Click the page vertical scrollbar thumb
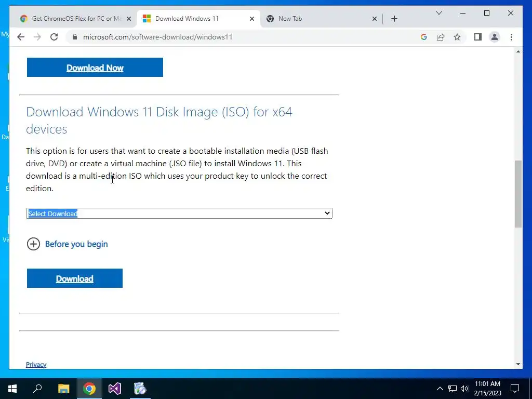Image resolution: width=532 pixels, height=399 pixels. (x=518, y=194)
